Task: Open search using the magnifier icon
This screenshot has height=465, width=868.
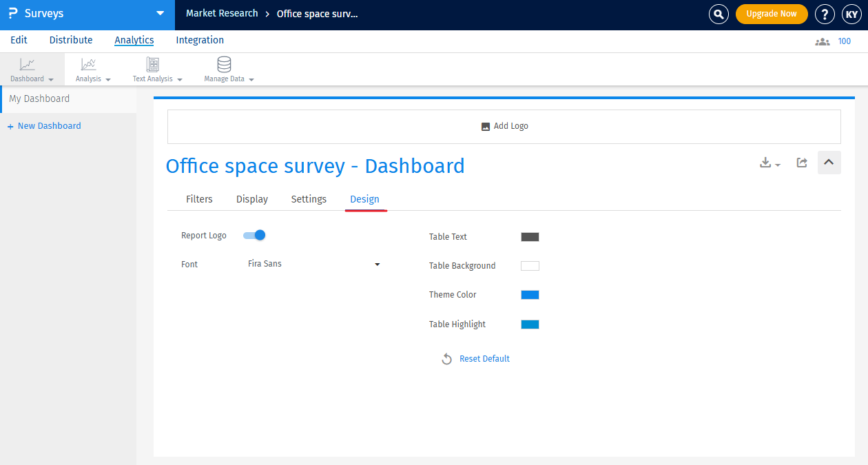Action: tap(719, 14)
